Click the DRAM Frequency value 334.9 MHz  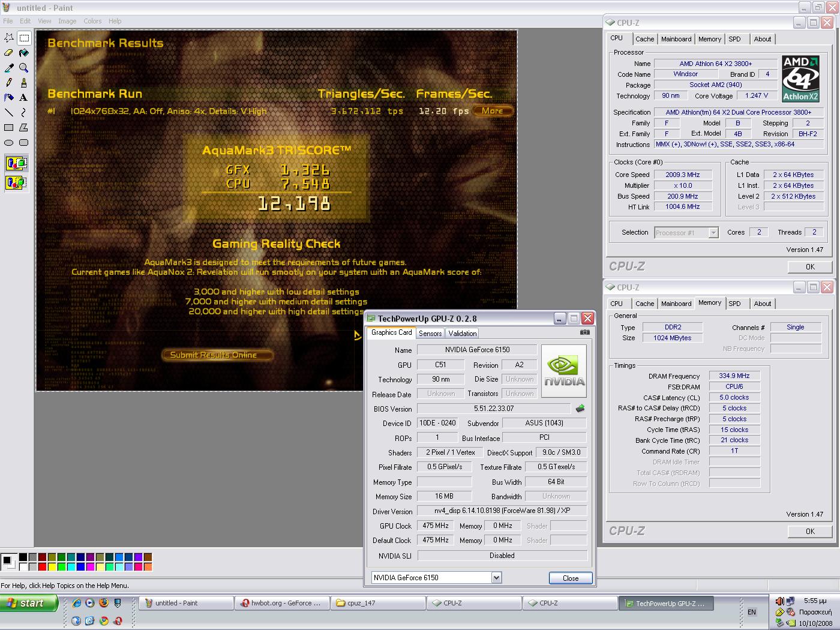coord(734,376)
